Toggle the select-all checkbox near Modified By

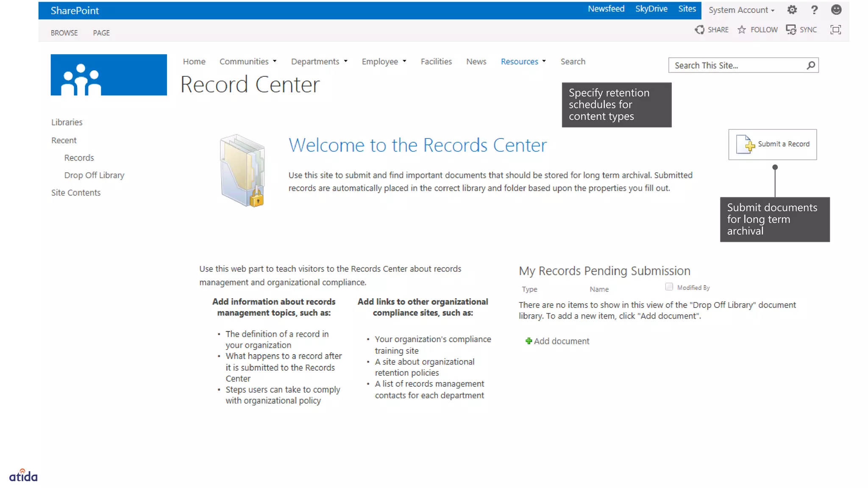[669, 287]
